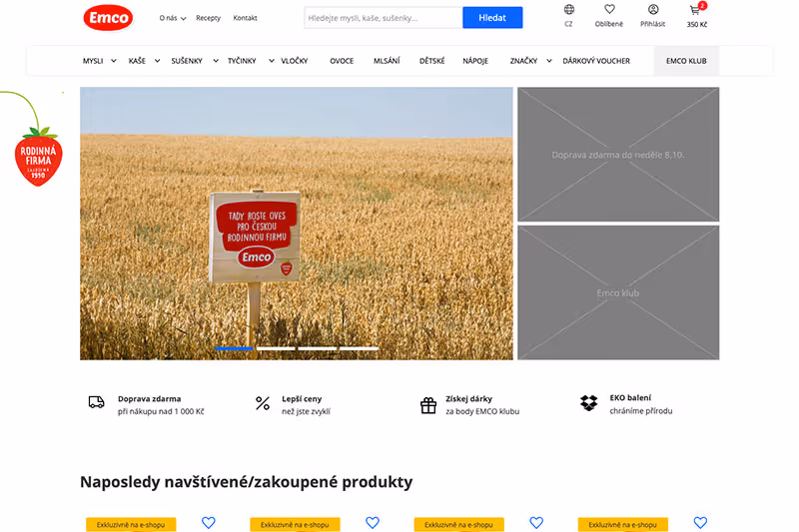
Task: Open the Kontakt link
Action: point(245,18)
